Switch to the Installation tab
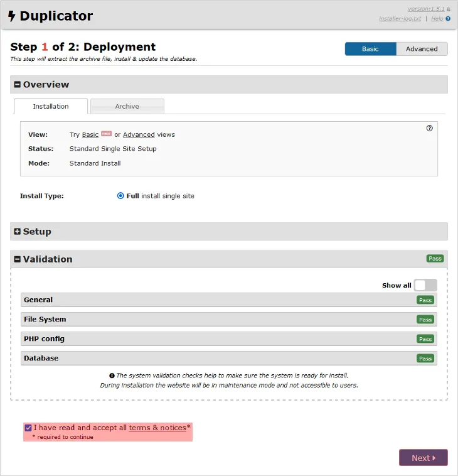 point(51,106)
